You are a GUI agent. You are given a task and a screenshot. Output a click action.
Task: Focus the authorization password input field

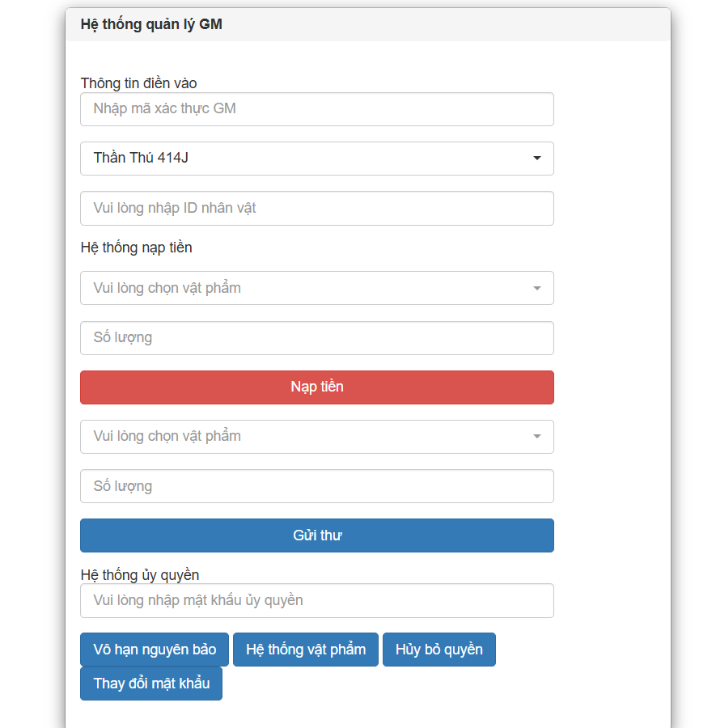[x=316, y=600]
